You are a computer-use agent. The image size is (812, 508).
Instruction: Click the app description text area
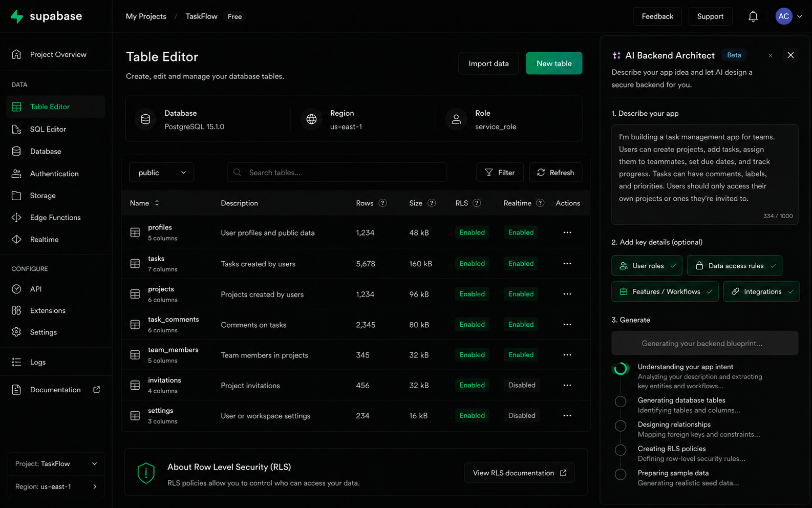point(704,175)
